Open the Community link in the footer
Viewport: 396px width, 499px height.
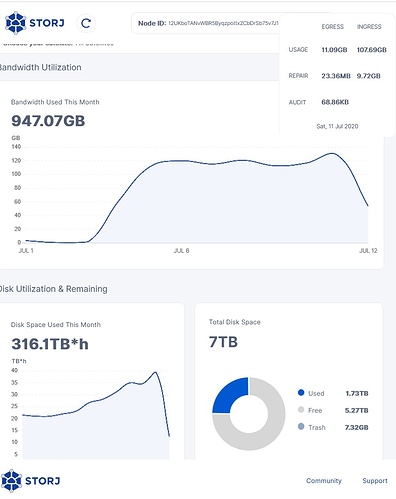point(324,481)
